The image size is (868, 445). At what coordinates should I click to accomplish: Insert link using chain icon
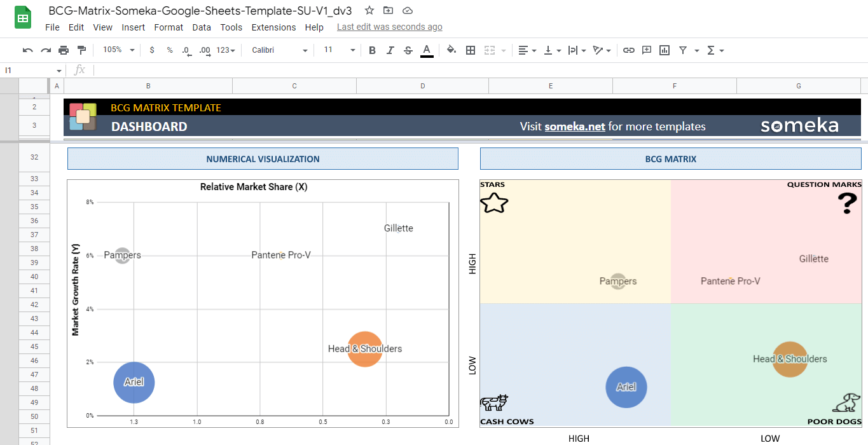tap(629, 50)
